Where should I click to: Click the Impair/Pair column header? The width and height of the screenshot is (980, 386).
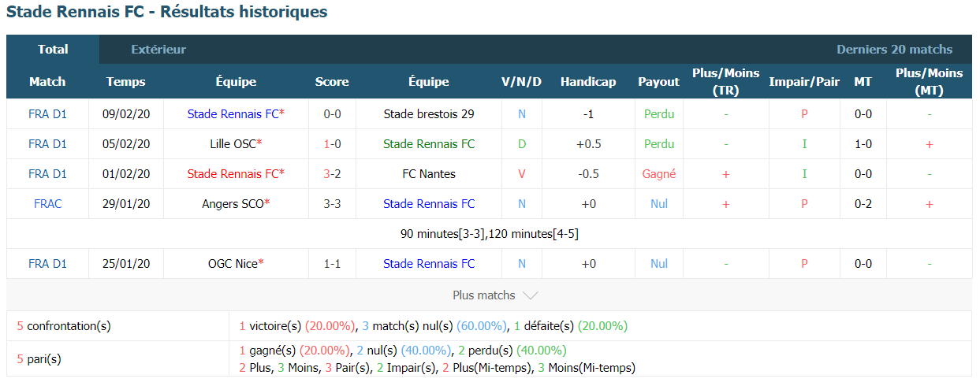tap(804, 82)
